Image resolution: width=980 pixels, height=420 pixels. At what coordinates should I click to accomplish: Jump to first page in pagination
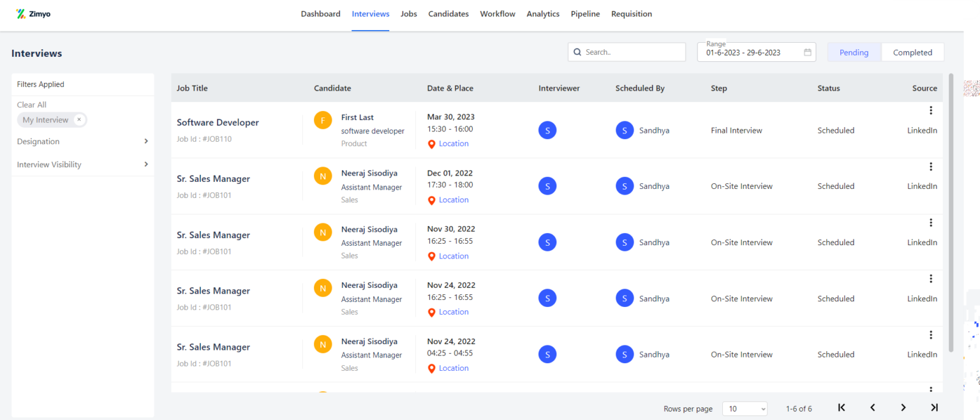pos(842,408)
